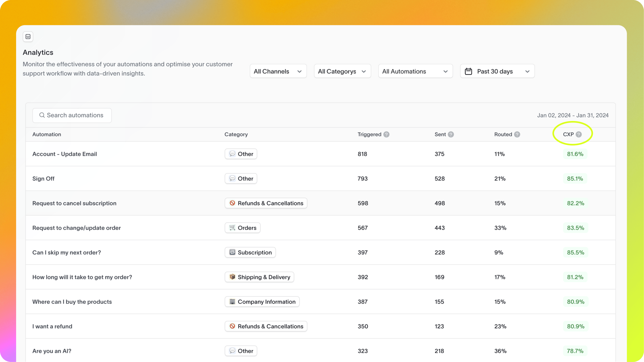Click the building icon in Company Information tag
The width and height of the screenshot is (644, 362).
coord(232,302)
